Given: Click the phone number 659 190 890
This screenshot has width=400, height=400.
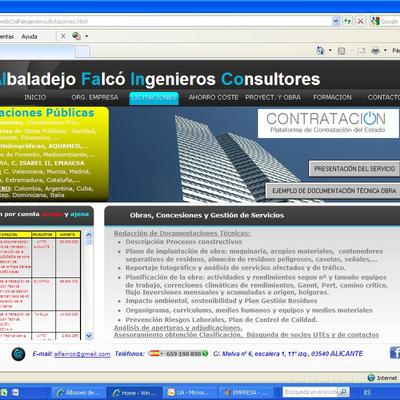Looking at the screenshot, I should (x=183, y=354).
